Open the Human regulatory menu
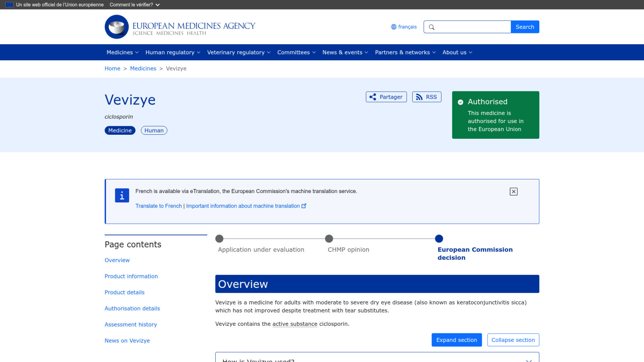 click(173, 52)
